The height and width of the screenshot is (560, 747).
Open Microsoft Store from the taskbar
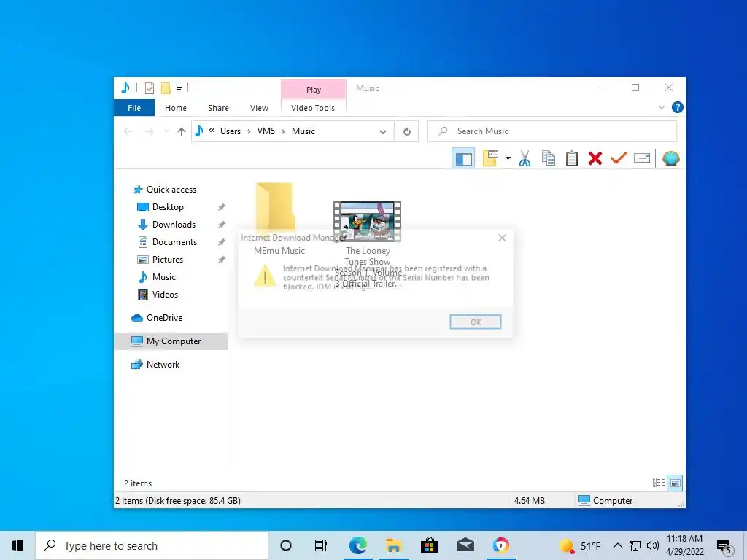click(429, 545)
